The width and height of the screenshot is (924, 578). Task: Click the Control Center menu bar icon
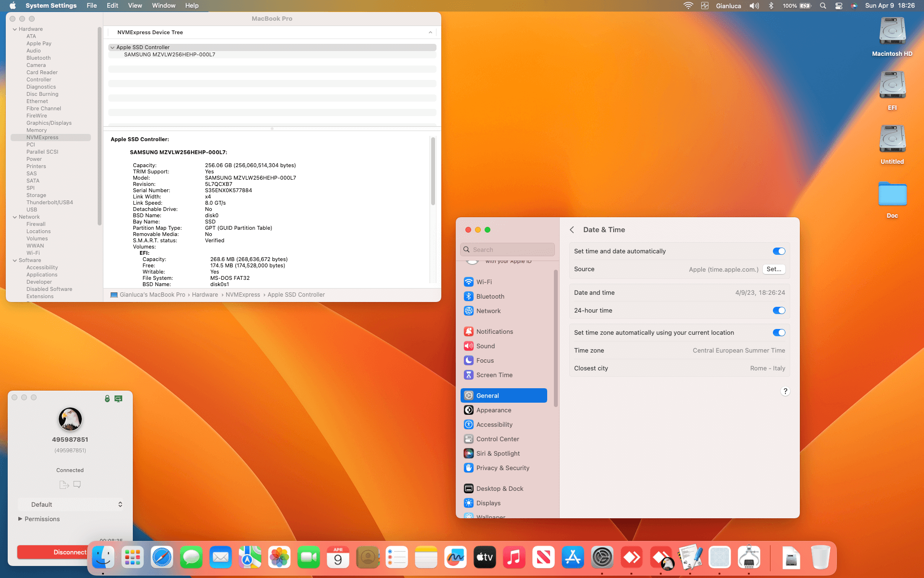(x=839, y=6)
